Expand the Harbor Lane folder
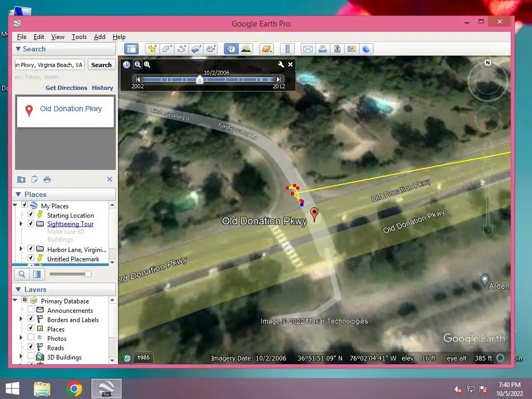The image size is (532, 399). 21,249
